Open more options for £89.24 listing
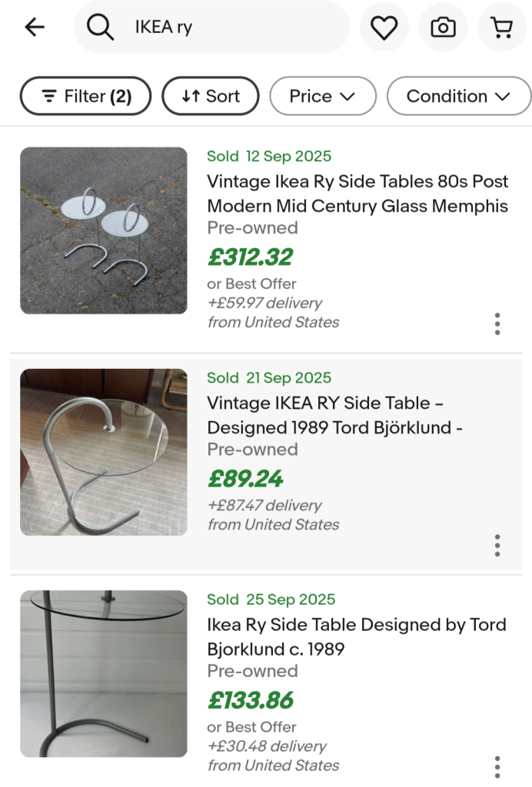This screenshot has height=787, width=532. (x=497, y=545)
